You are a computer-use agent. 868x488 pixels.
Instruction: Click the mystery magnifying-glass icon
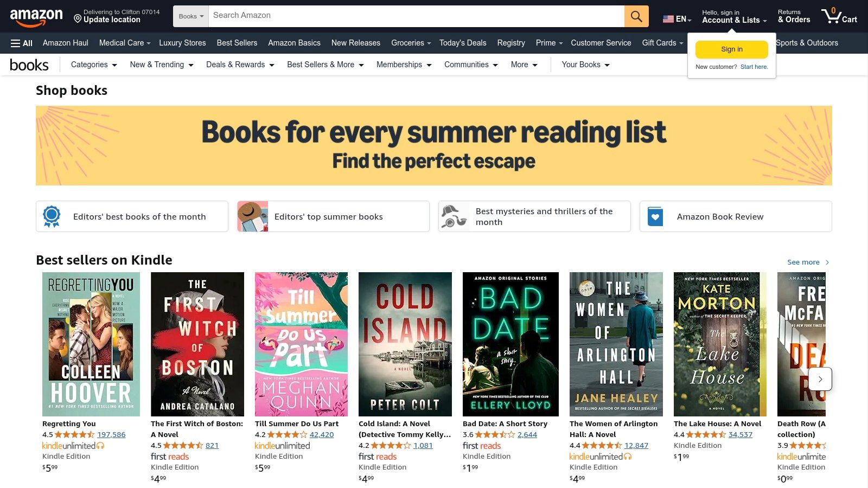click(454, 216)
